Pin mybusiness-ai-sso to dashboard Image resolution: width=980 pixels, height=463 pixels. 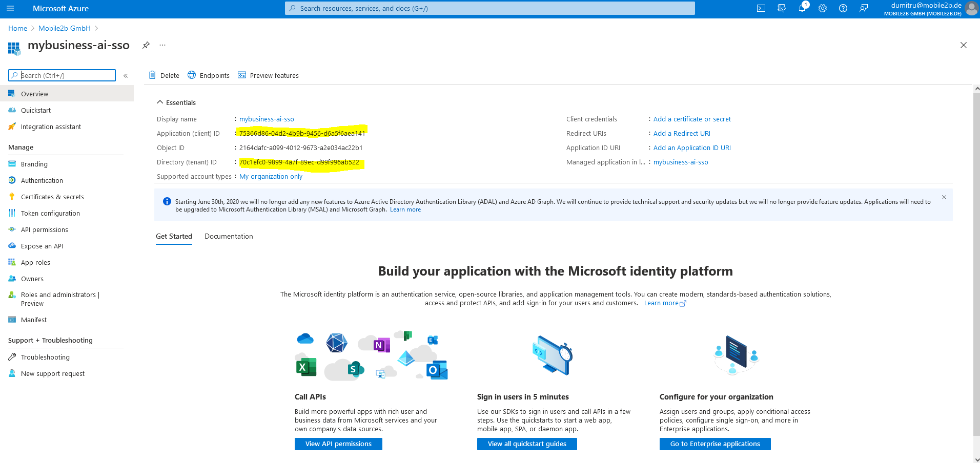[146, 45]
